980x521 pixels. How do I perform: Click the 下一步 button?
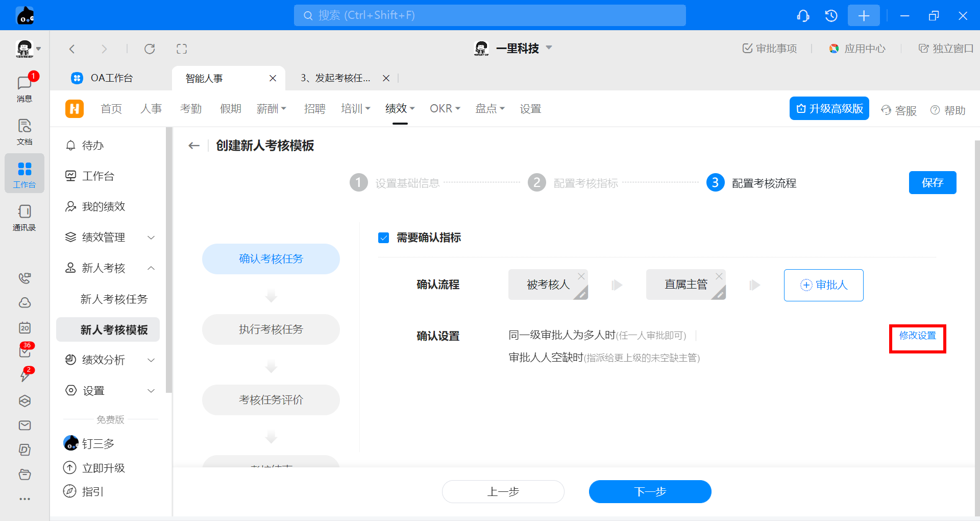650,491
